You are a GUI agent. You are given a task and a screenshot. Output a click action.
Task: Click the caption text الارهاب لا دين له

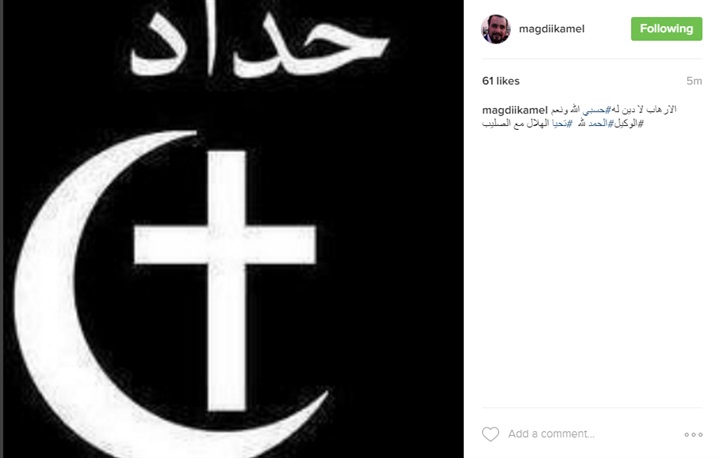[x=643, y=110]
